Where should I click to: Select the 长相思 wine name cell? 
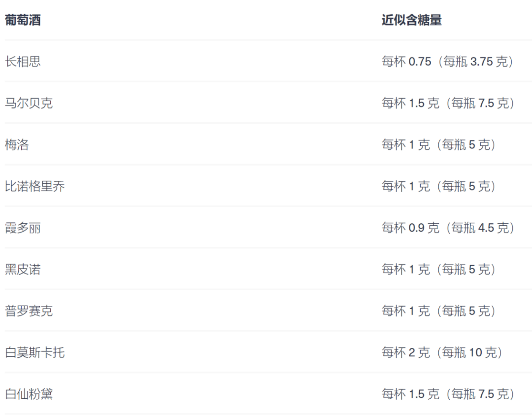[x=23, y=62]
